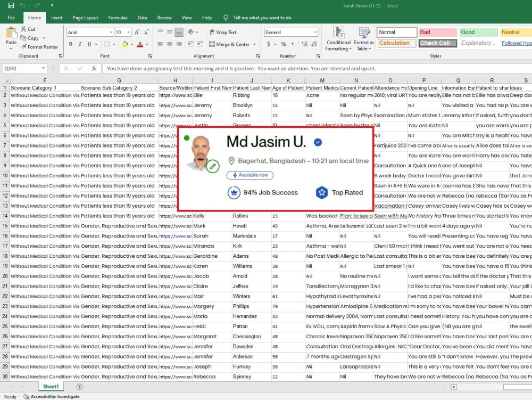532x400 pixels.
Task: Set Middle Align for cell
Action: (170, 32)
